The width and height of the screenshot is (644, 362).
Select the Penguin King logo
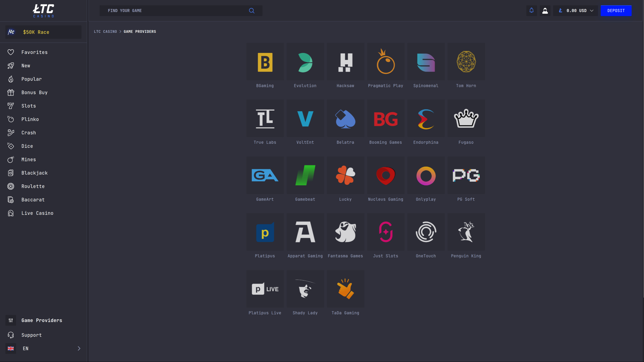point(466,232)
